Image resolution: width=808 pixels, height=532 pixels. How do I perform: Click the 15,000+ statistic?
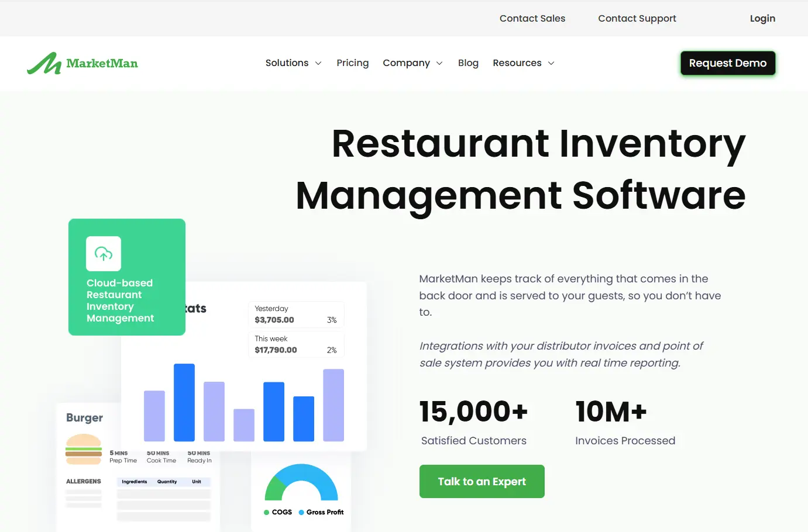pyautogui.click(x=474, y=411)
